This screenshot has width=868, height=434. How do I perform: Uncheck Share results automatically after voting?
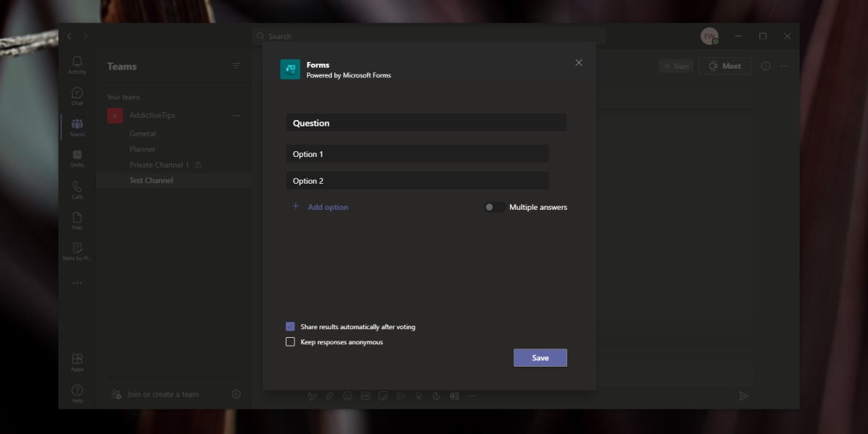coord(291,326)
